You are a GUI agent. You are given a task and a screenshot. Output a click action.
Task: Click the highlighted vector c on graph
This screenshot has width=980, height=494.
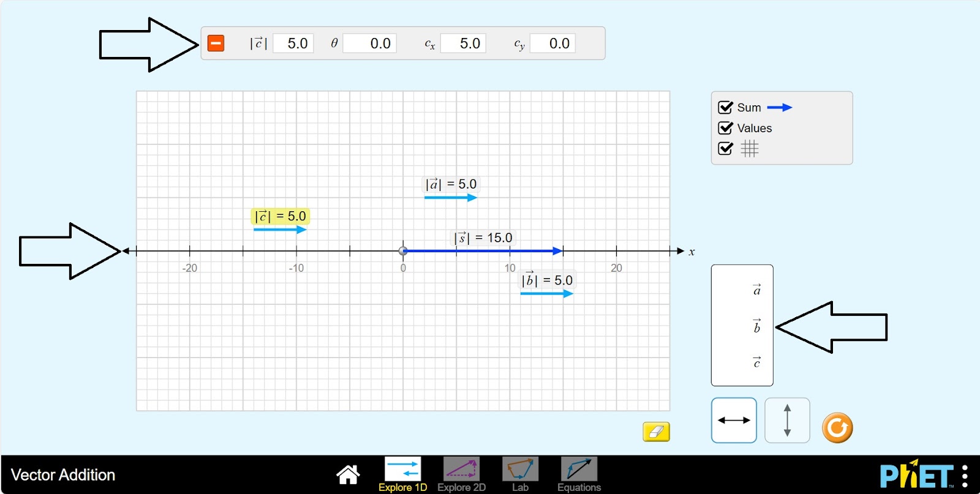click(x=279, y=230)
